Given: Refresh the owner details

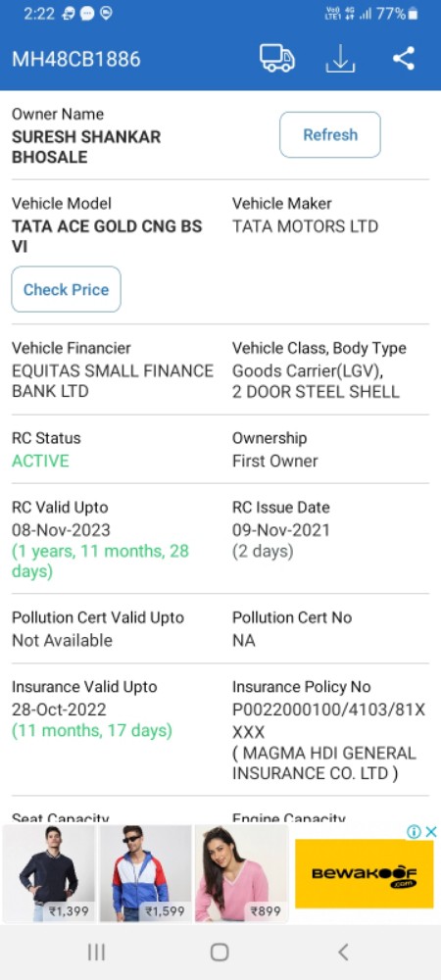Looking at the screenshot, I should coord(330,134).
